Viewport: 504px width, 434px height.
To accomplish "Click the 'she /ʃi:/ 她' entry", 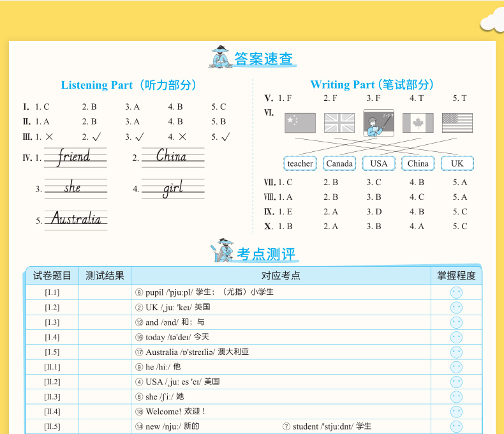I will (x=159, y=397).
